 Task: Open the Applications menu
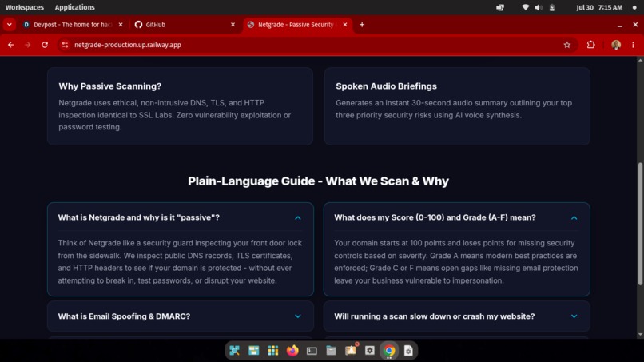(x=75, y=7)
